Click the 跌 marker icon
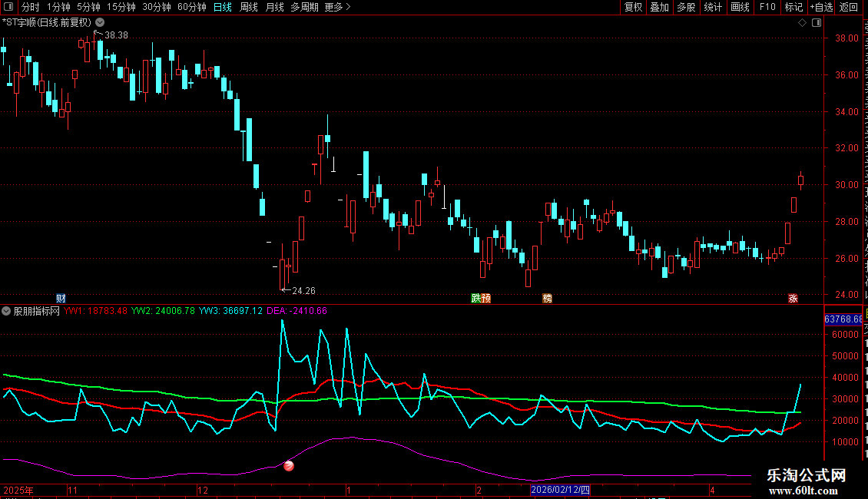The image size is (868, 499). [x=475, y=298]
